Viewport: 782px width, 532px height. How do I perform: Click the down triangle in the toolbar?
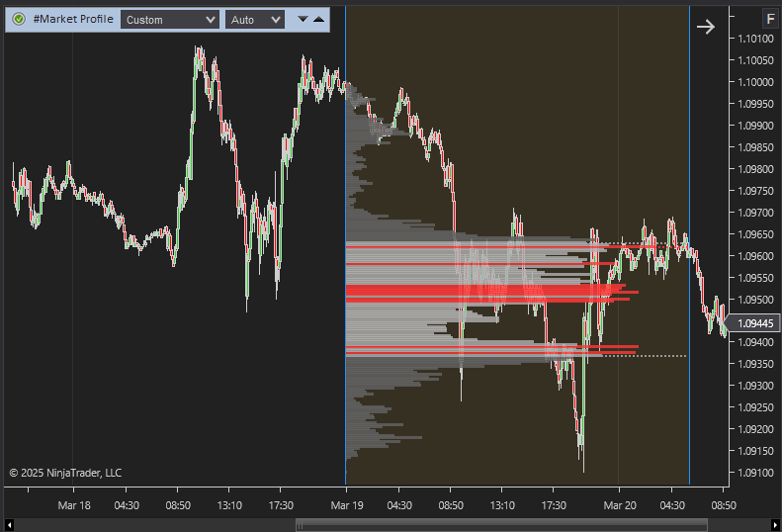pyautogui.click(x=303, y=19)
